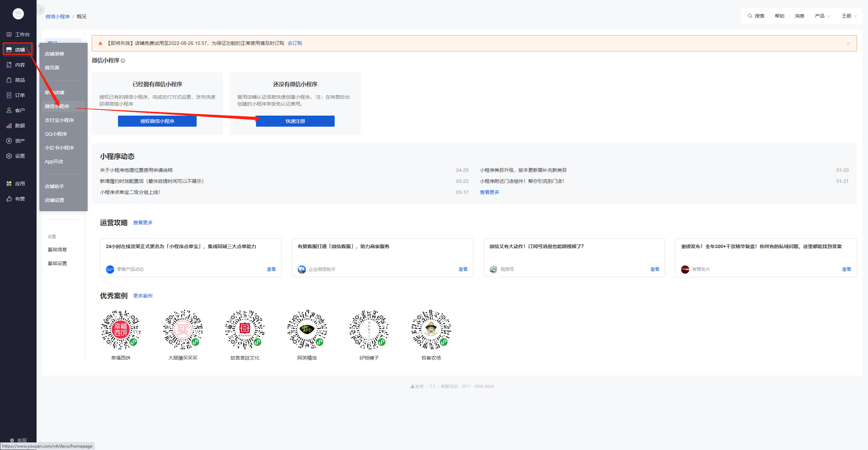The height and width of the screenshot is (450, 868).
Task: Open the 工作台 workbench sidebar icon
Action: pos(9,35)
